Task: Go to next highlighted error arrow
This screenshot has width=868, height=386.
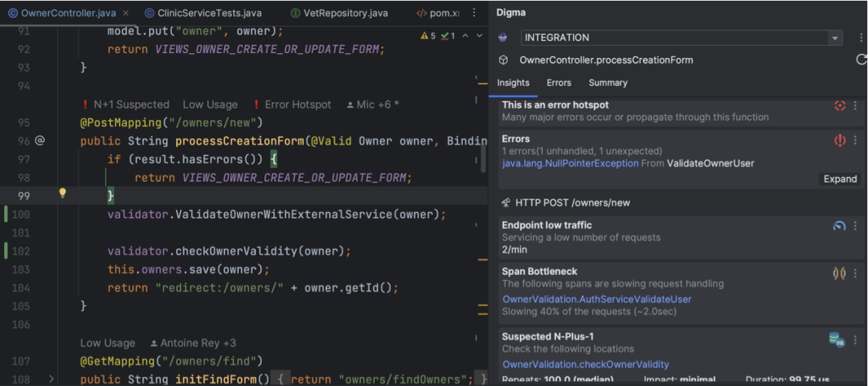Action: (x=479, y=36)
